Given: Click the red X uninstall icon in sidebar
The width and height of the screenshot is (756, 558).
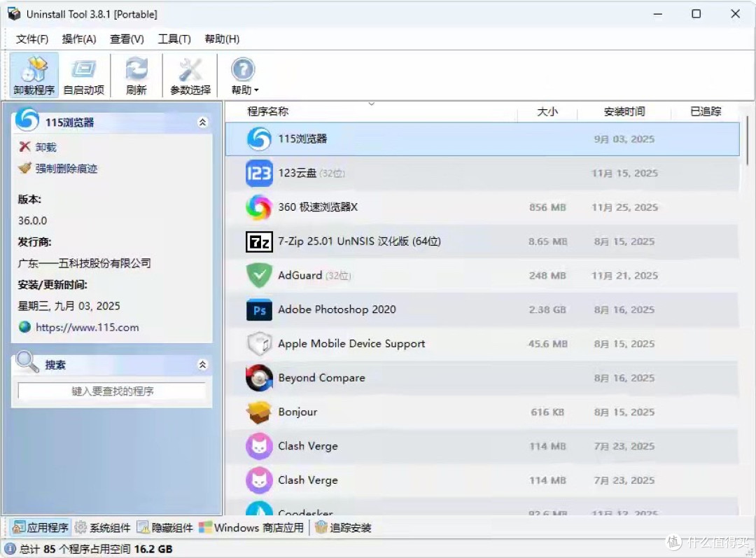Looking at the screenshot, I should click(x=24, y=146).
